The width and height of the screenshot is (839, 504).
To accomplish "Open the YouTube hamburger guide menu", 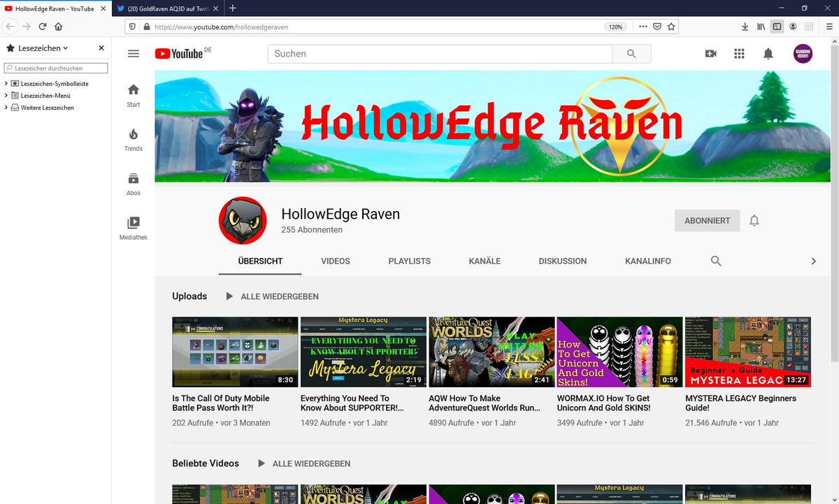I will pyautogui.click(x=134, y=54).
